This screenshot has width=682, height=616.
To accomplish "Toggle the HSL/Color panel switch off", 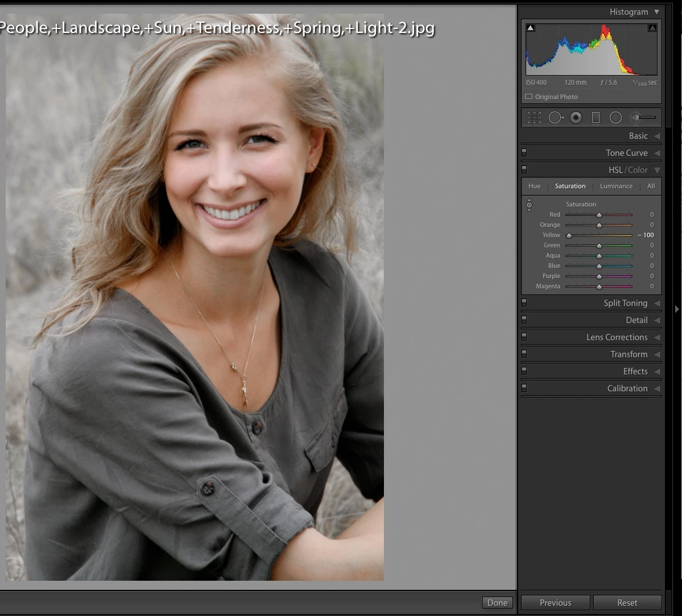I will (x=524, y=169).
